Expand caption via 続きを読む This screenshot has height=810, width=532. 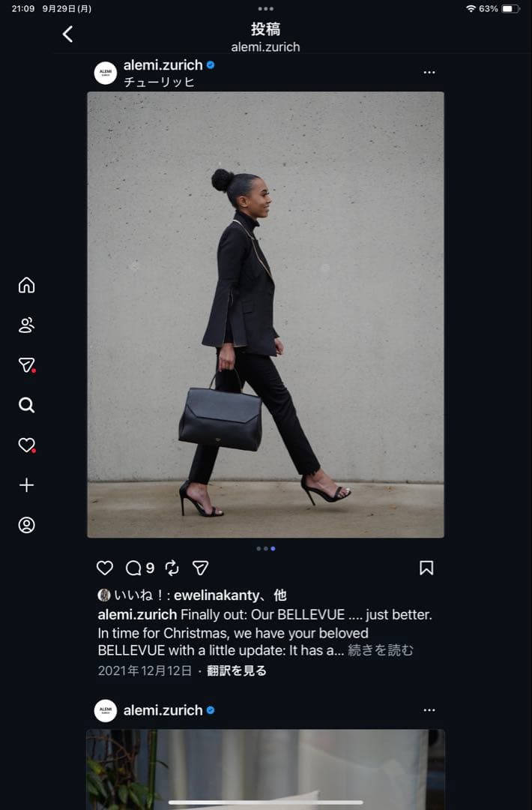pyautogui.click(x=381, y=649)
